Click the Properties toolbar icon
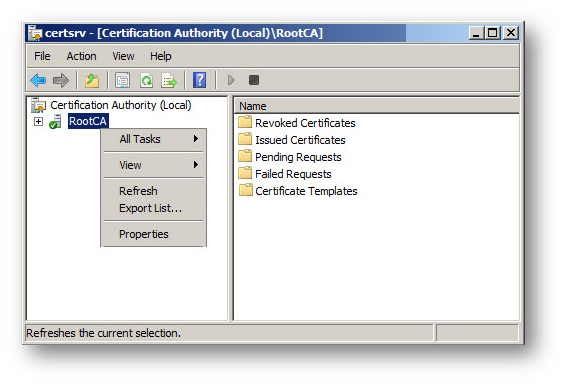 coord(123,80)
